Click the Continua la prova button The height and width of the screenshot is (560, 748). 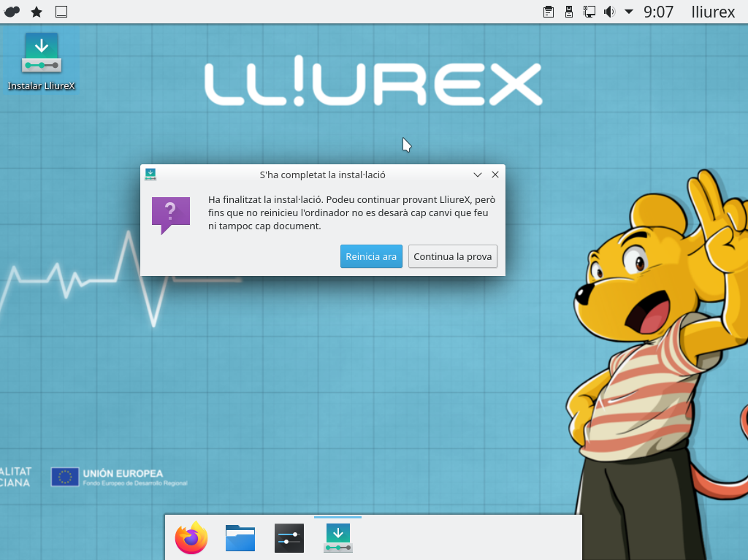point(453,256)
